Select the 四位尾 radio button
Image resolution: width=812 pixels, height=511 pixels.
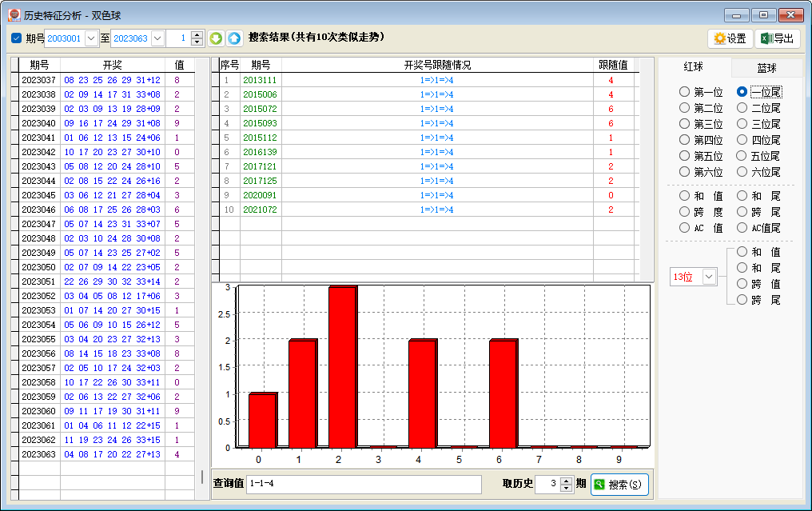point(742,140)
